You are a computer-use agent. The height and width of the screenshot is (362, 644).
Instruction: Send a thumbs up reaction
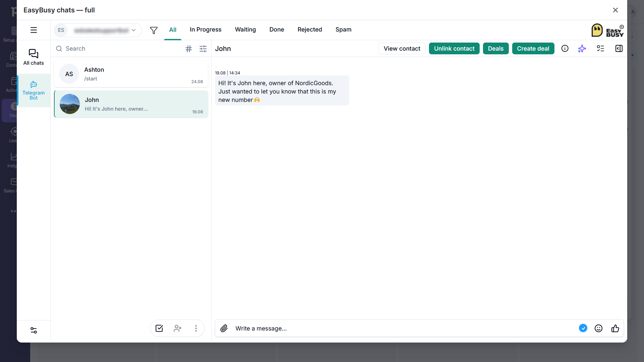coord(615,328)
